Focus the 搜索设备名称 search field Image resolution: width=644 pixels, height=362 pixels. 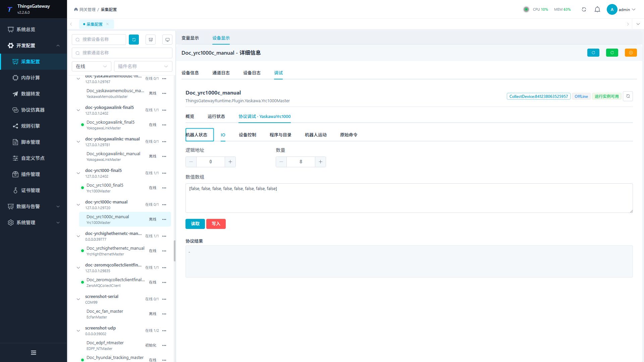99,40
